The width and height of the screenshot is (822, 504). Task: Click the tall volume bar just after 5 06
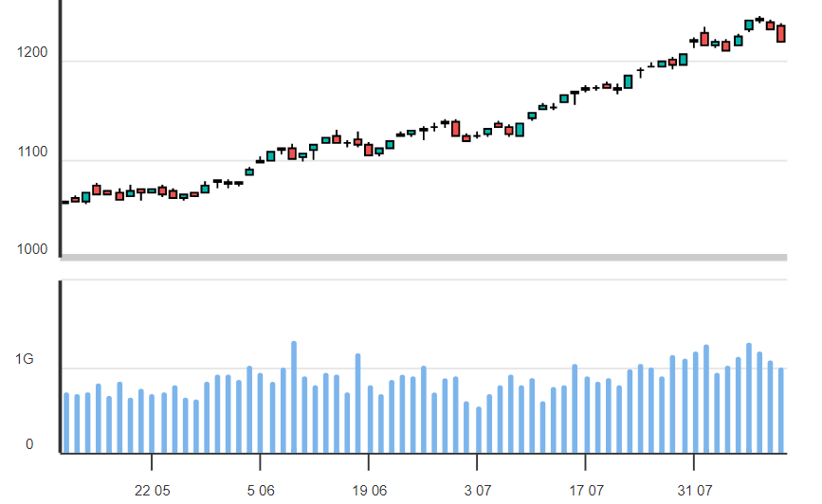pyautogui.click(x=294, y=397)
